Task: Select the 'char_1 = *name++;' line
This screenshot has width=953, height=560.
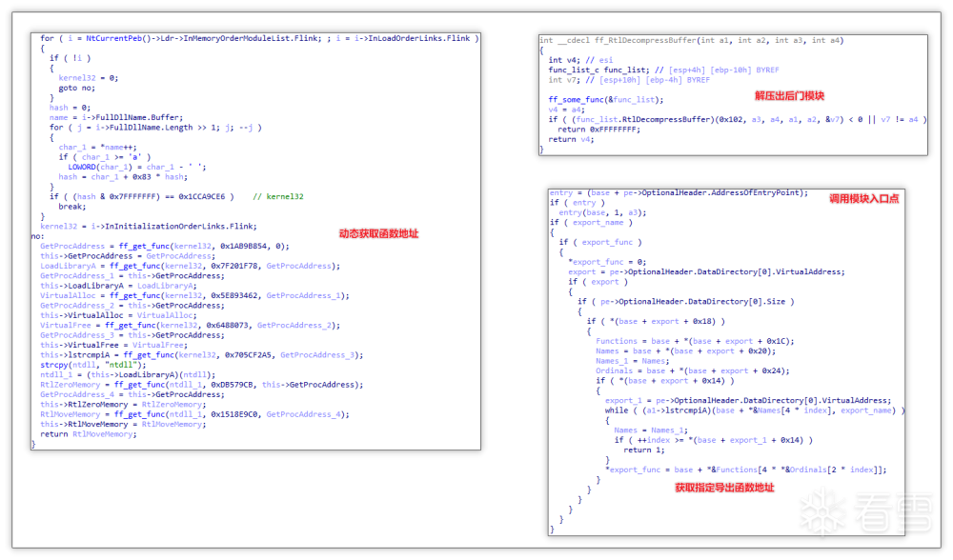Action: pos(98,147)
